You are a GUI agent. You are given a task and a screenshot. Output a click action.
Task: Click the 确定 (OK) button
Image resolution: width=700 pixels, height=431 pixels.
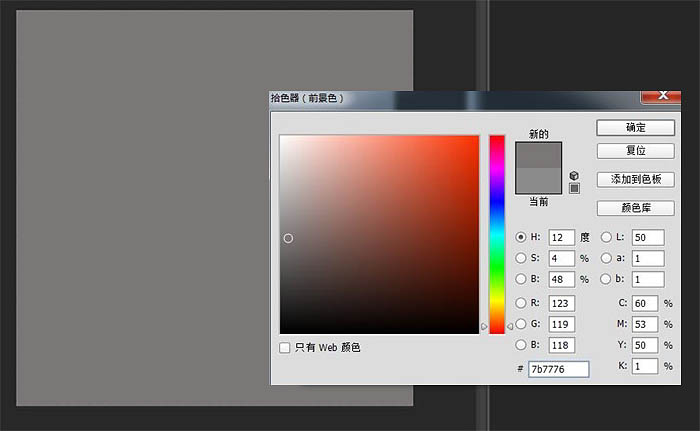[635, 128]
